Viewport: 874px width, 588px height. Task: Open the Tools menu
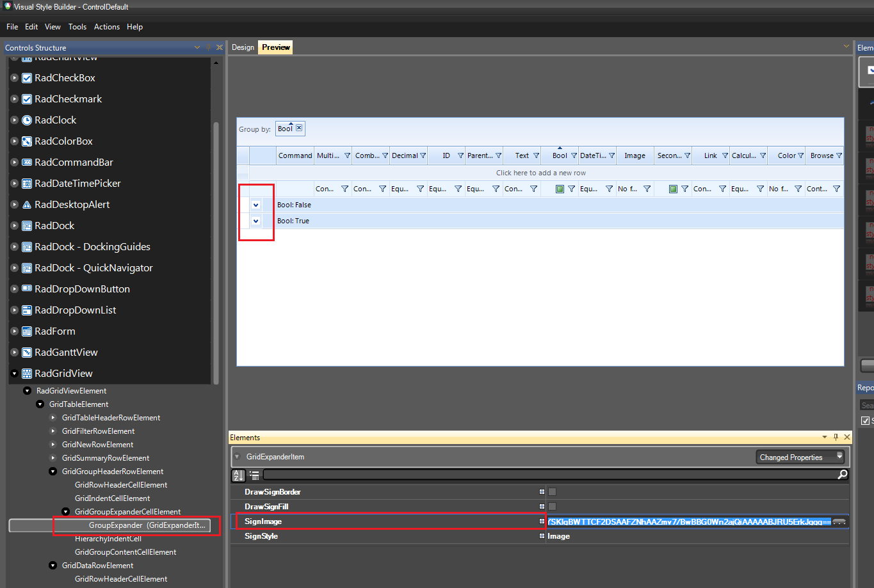[x=77, y=27]
